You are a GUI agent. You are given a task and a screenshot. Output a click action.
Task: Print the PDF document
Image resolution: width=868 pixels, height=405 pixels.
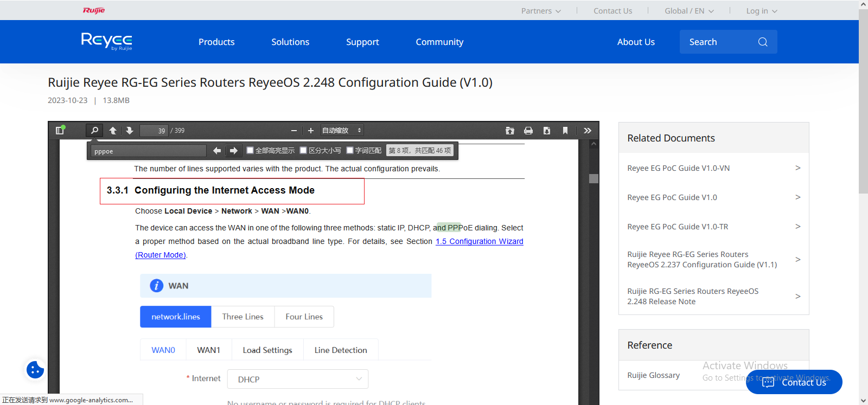click(x=528, y=131)
